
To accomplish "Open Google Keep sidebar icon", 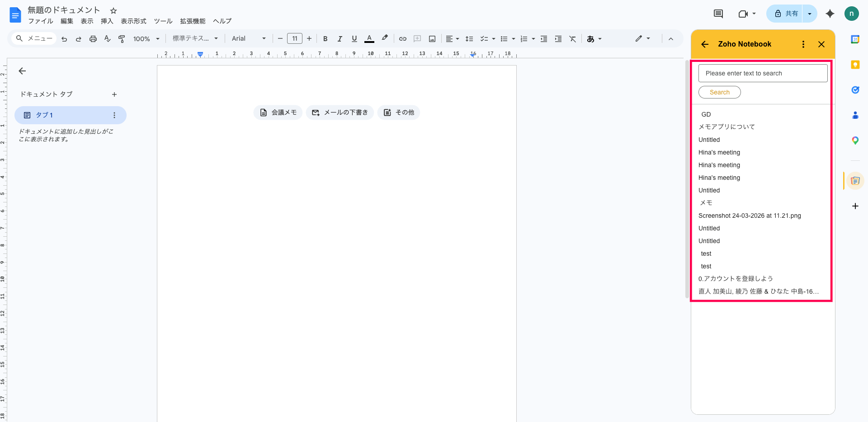I will coord(855,65).
